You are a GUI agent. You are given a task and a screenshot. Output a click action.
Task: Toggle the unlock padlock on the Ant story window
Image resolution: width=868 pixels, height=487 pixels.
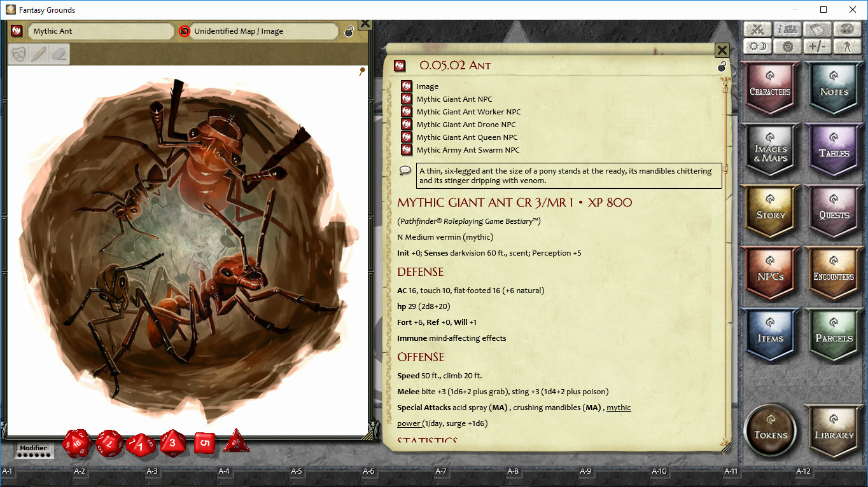[x=721, y=65]
